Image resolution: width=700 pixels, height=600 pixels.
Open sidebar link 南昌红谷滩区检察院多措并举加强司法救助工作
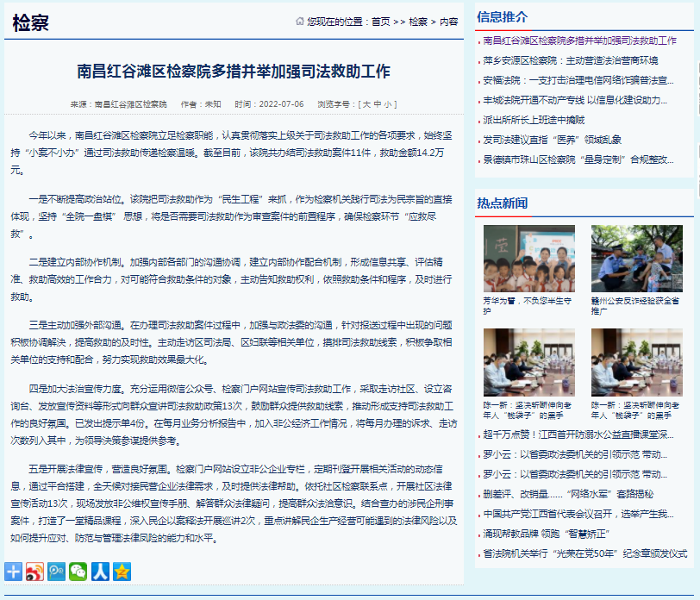click(x=579, y=41)
